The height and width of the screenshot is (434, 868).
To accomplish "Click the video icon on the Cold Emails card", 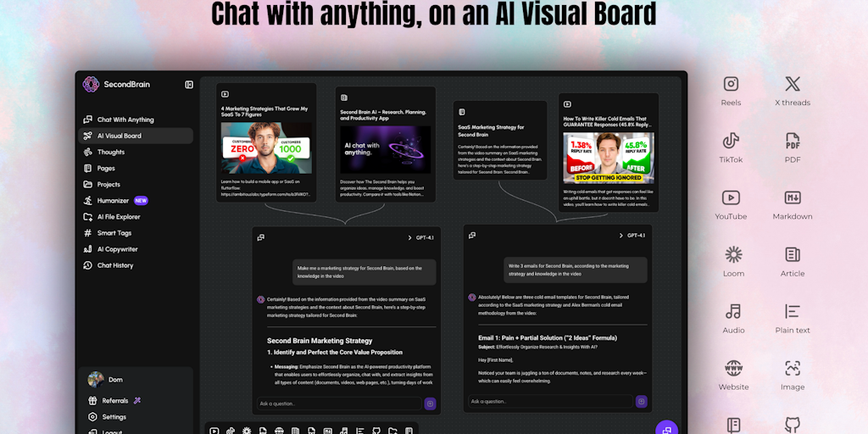I will pos(567,104).
